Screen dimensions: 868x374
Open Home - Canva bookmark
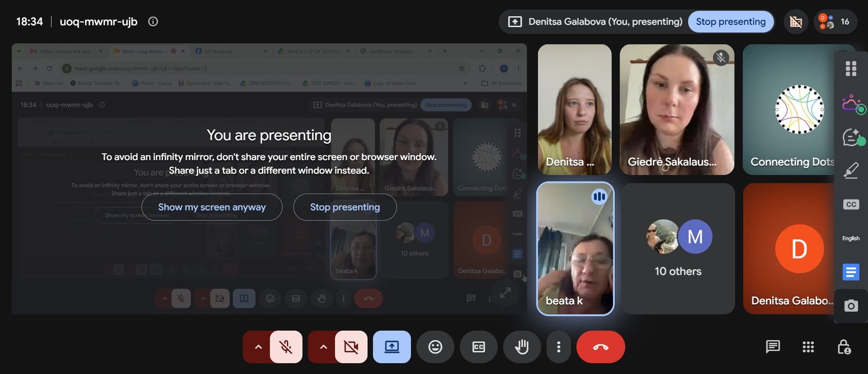[151, 83]
